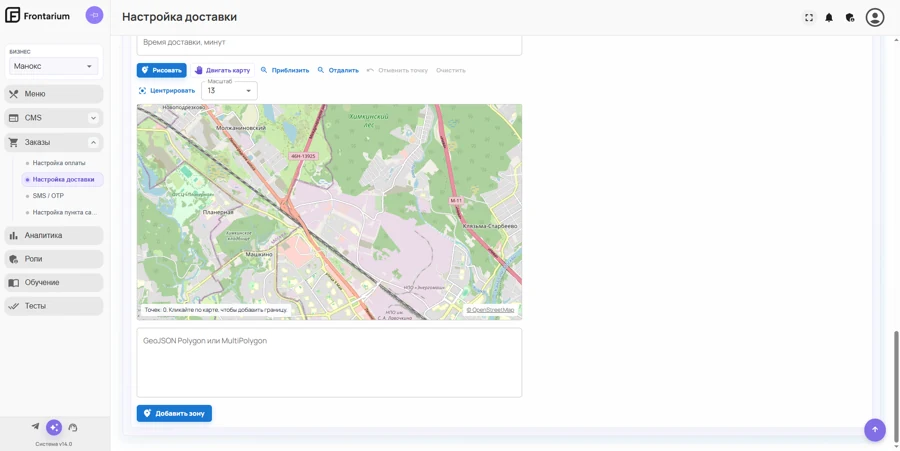900x451 pixels.
Task: Click the Меню fork-and-knife icon
Action: click(x=14, y=94)
